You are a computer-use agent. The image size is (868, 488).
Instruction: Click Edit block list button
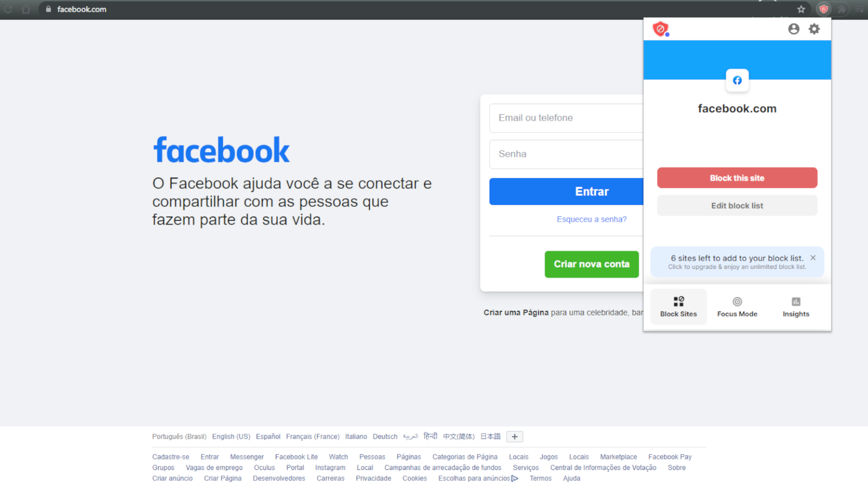[x=737, y=206]
